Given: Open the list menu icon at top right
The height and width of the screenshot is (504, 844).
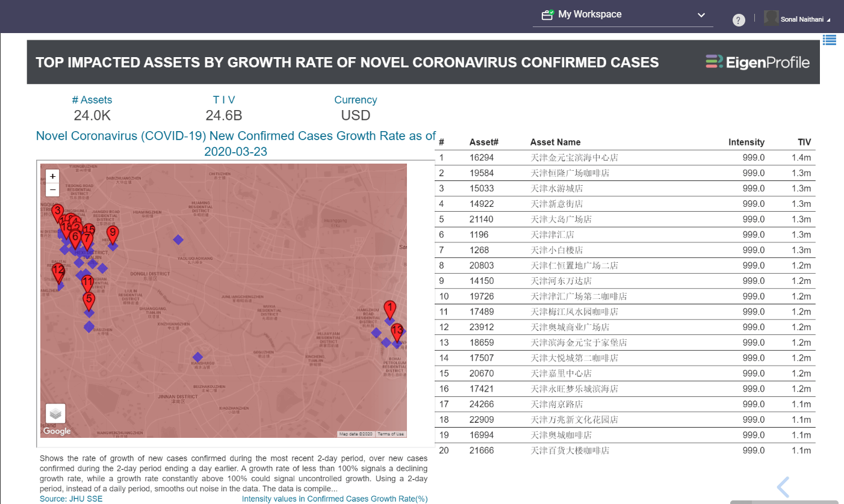Looking at the screenshot, I should 830,40.
